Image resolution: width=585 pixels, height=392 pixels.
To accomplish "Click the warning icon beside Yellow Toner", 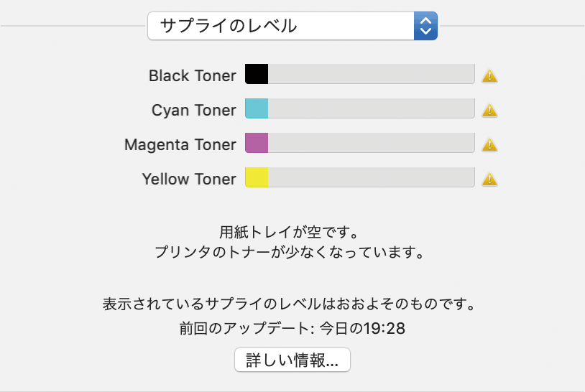I will point(489,179).
